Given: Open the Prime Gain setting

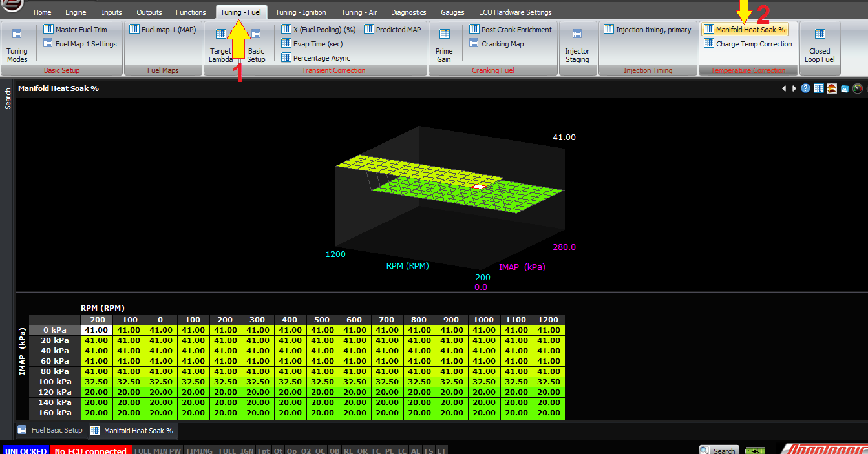Looking at the screenshot, I should point(444,45).
